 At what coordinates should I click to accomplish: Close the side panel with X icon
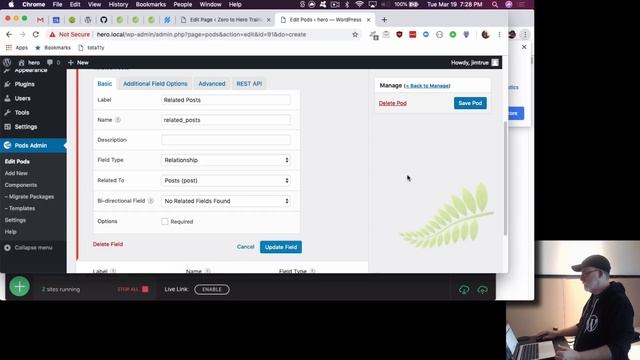[x=524, y=47]
